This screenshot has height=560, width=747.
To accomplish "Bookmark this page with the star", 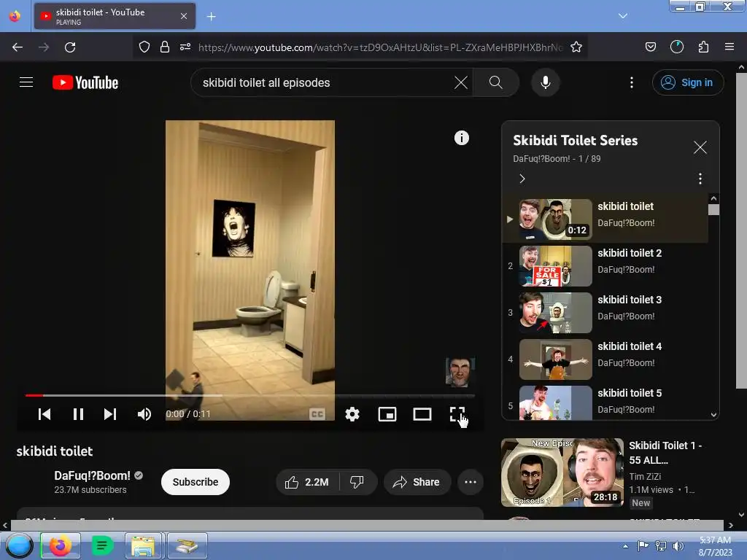I will (x=576, y=47).
